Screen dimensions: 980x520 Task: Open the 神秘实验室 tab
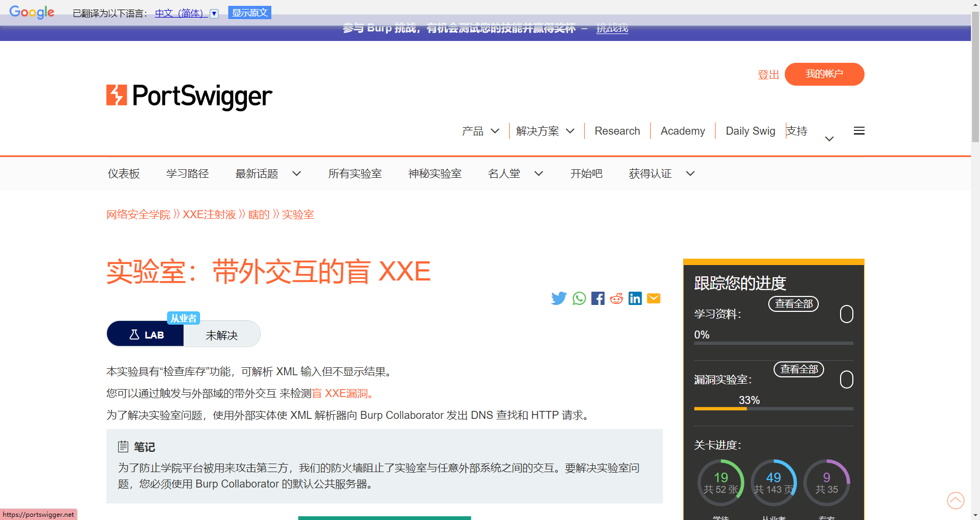(x=435, y=174)
